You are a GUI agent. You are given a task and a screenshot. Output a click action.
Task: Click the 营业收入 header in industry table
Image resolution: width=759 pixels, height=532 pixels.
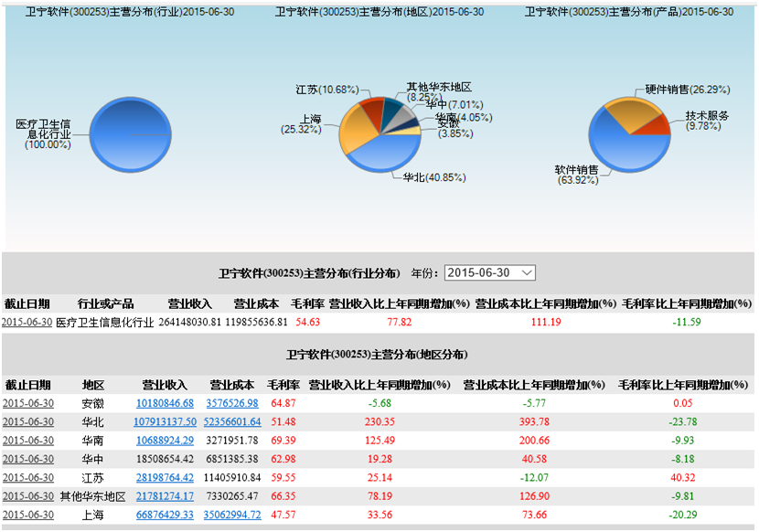[189, 303]
